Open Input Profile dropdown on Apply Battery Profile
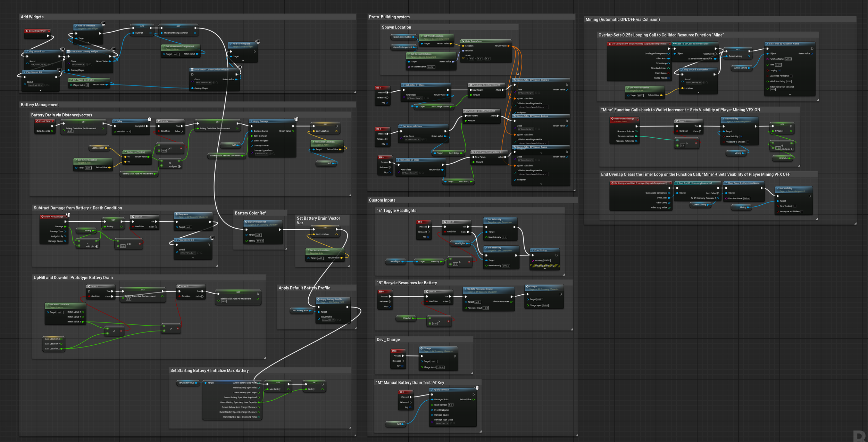 click(328, 320)
